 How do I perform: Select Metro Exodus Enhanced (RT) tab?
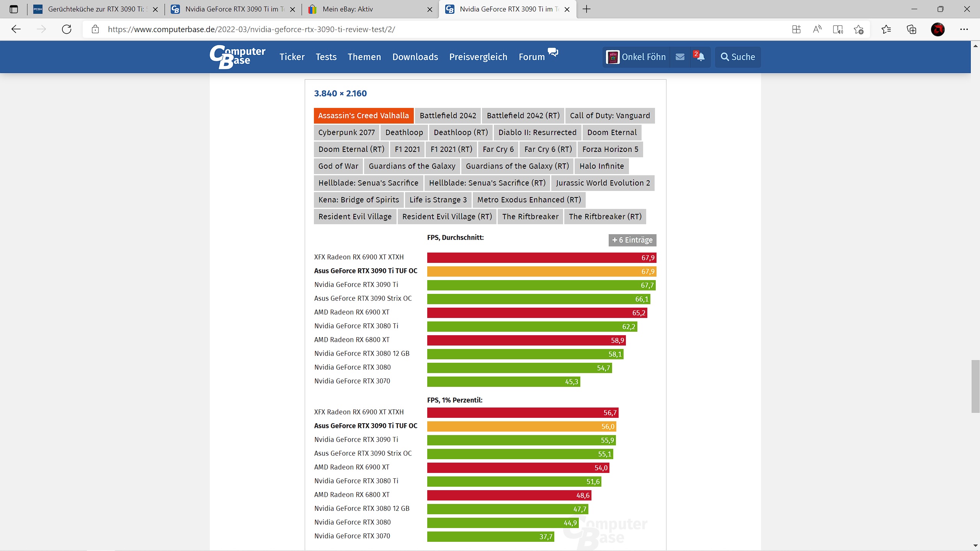click(529, 200)
